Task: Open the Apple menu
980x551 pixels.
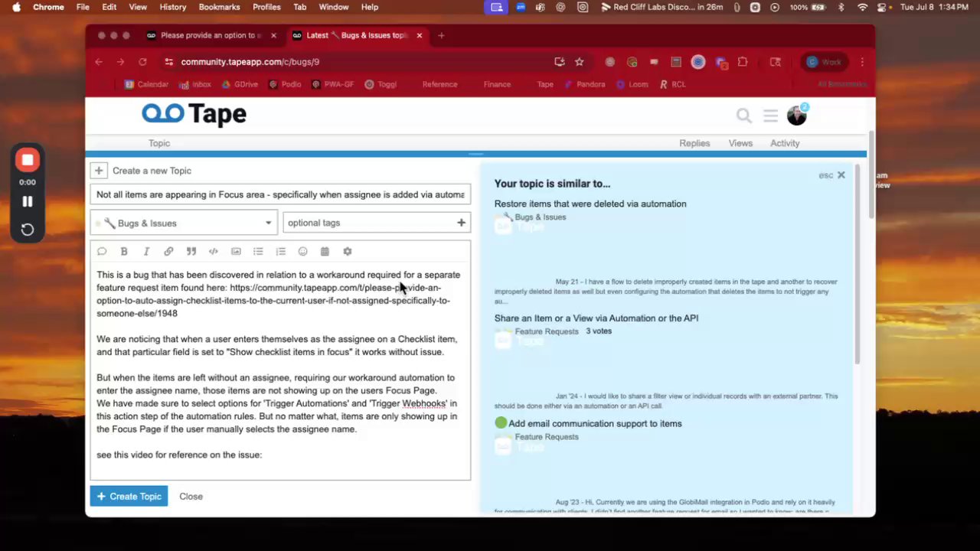Action: pyautogui.click(x=16, y=7)
